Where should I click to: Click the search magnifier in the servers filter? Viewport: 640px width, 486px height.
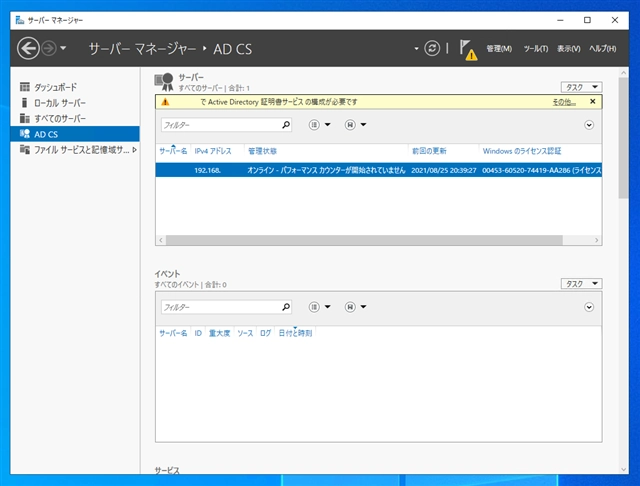(286, 125)
